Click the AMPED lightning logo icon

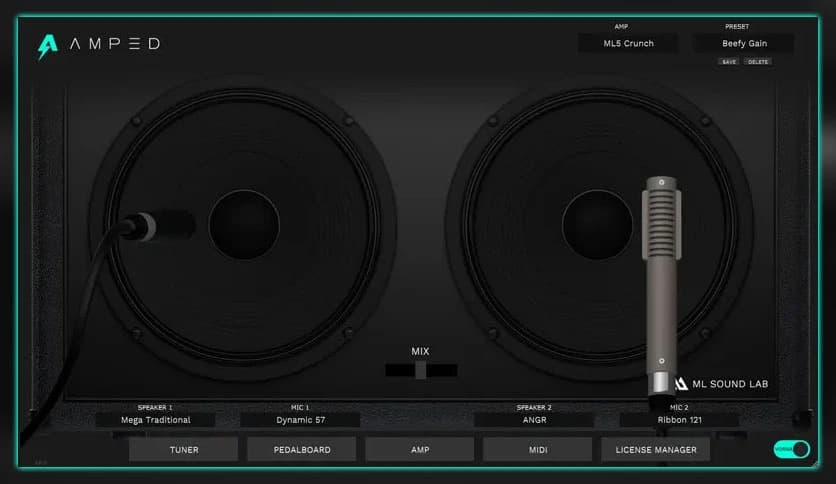tap(47, 47)
